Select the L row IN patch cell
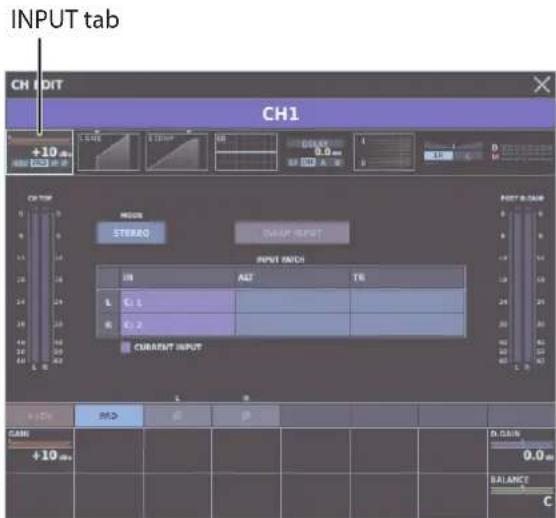Viewport: 556px width, 518px height. (x=178, y=302)
